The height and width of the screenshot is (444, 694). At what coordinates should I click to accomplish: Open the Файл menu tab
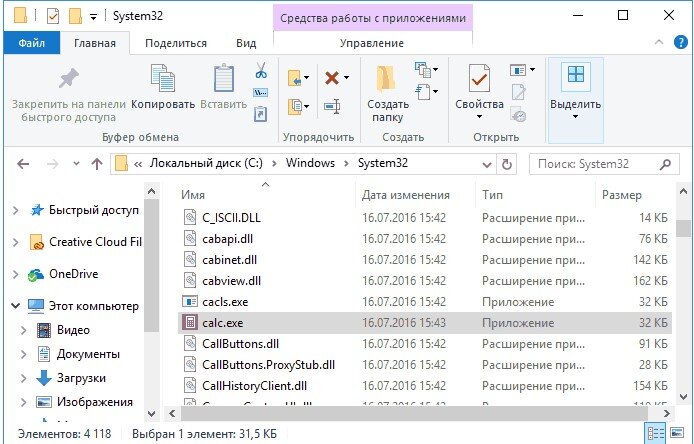pos(31,43)
